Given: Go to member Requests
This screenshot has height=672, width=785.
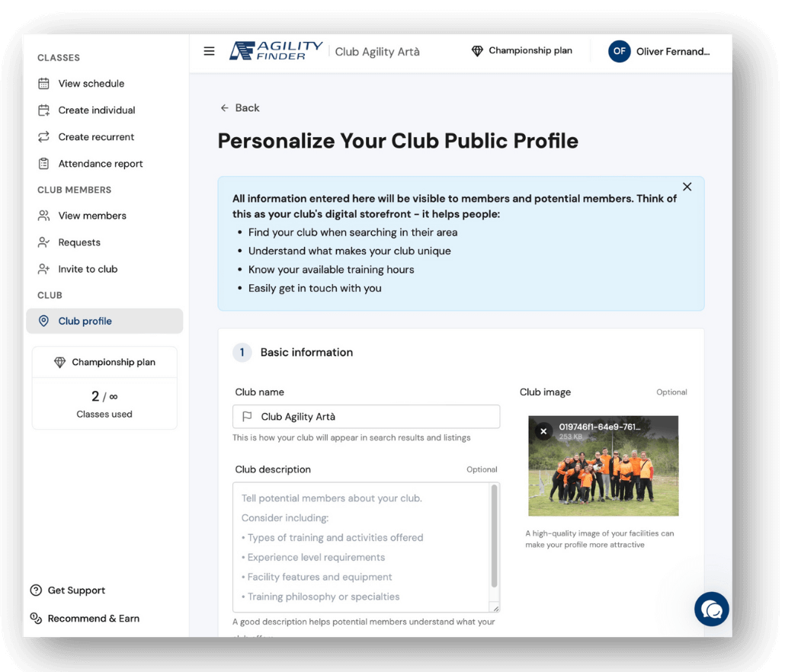Looking at the screenshot, I should point(79,242).
